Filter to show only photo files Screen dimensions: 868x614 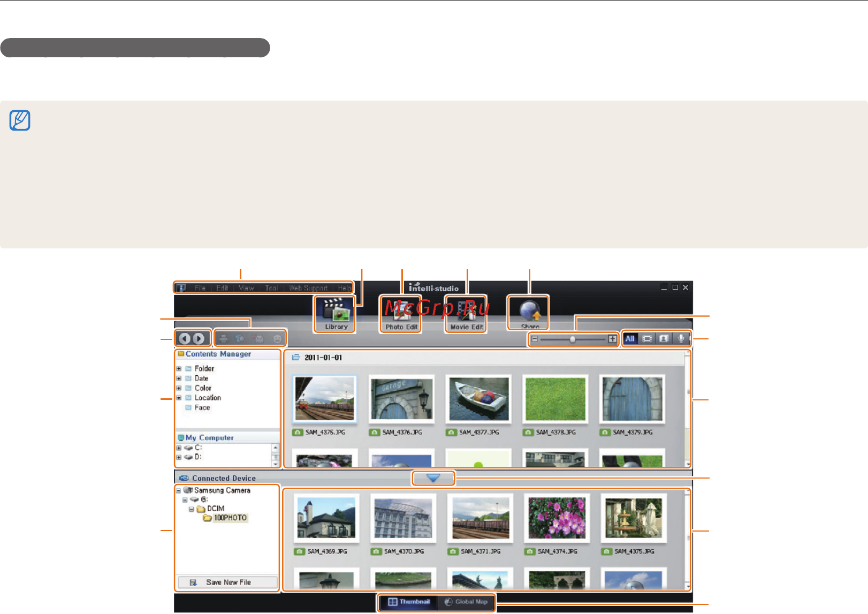point(664,339)
